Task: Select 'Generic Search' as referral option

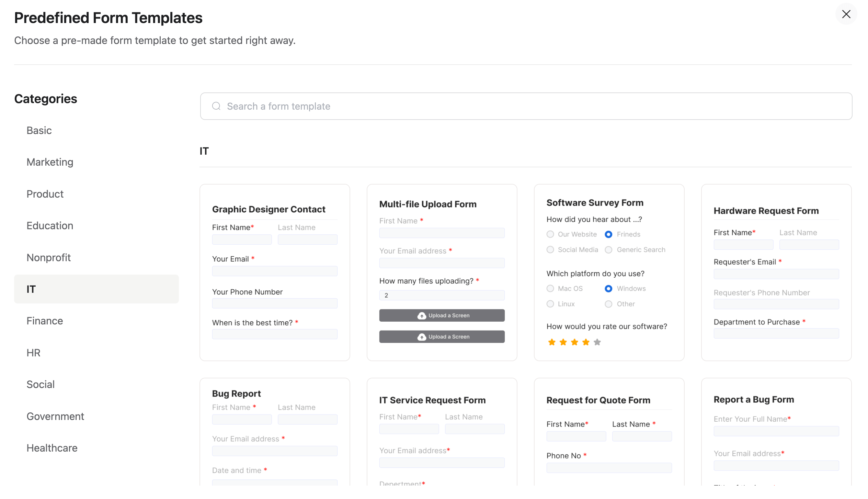Action: (608, 249)
